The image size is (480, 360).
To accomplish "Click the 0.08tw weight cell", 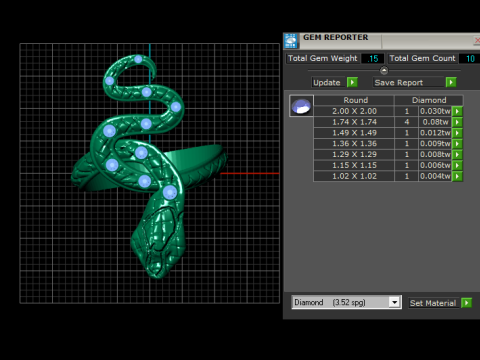I will (435, 122).
